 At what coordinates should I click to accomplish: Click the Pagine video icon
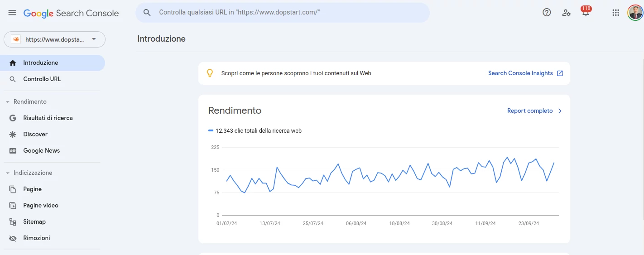13,206
